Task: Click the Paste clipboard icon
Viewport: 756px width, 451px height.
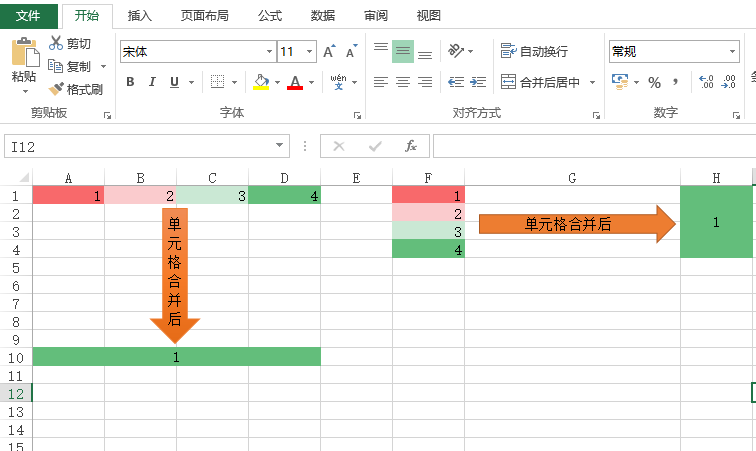Action: click(25, 52)
